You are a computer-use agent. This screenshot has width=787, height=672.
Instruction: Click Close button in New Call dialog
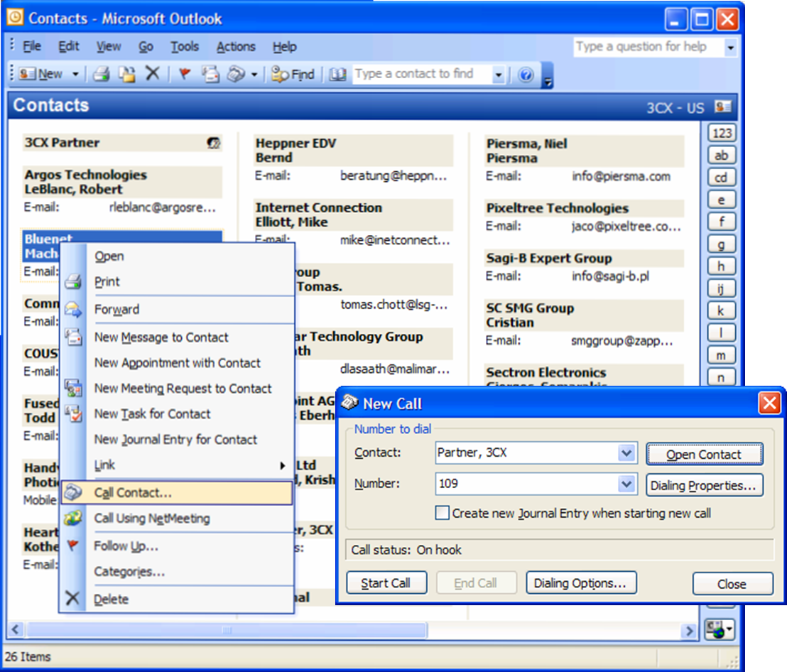pos(733,584)
